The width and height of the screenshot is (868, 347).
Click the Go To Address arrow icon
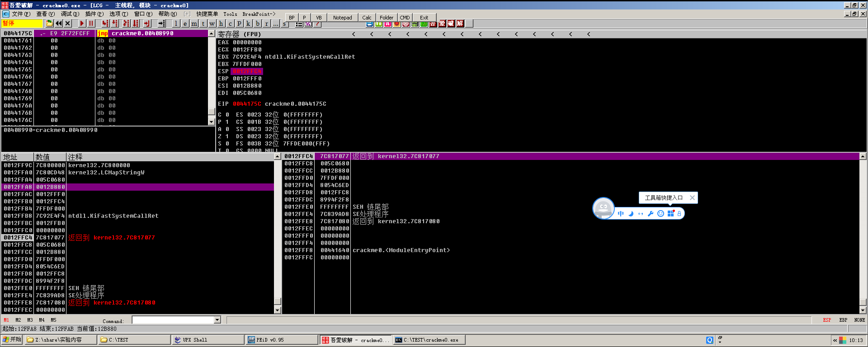click(x=161, y=23)
